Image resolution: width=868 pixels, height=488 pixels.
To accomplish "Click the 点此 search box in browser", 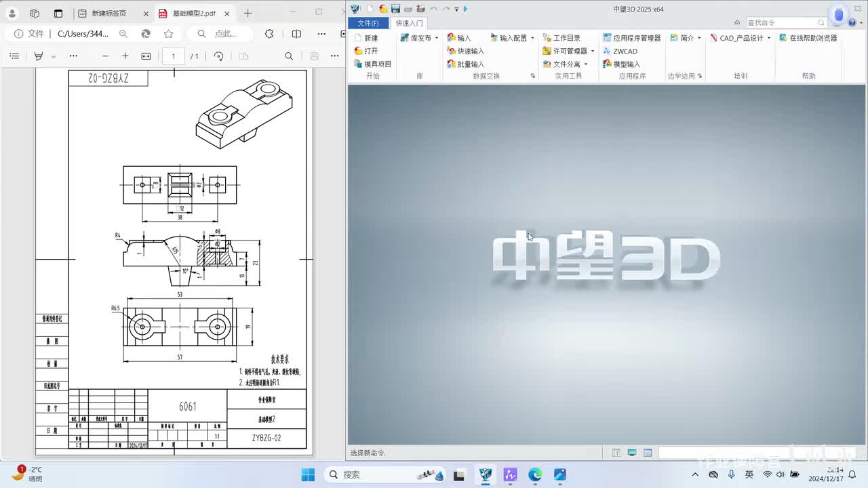I will (220, 34).
